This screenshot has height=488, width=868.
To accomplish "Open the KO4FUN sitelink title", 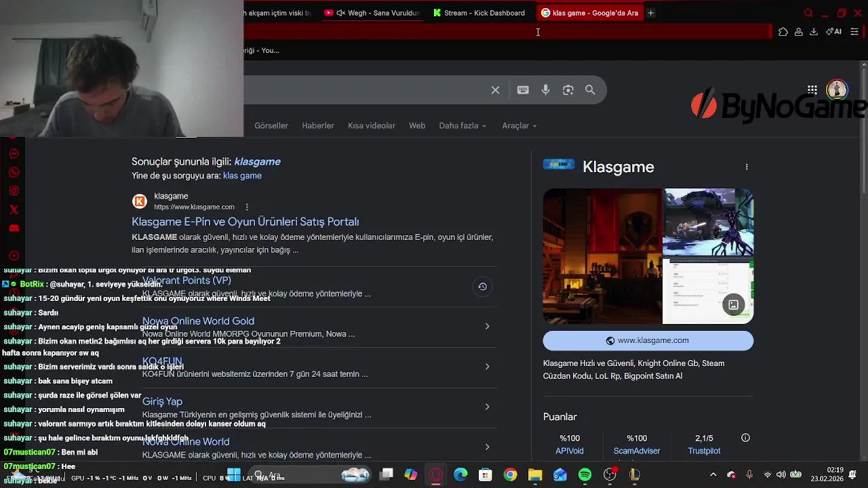I will tap(162, 361).
